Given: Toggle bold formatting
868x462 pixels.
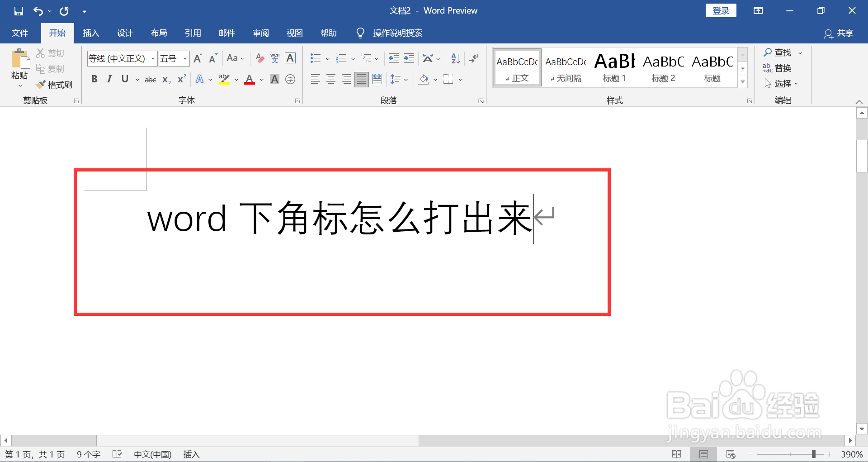Looking at the screenshot, I should coord(94,80).
